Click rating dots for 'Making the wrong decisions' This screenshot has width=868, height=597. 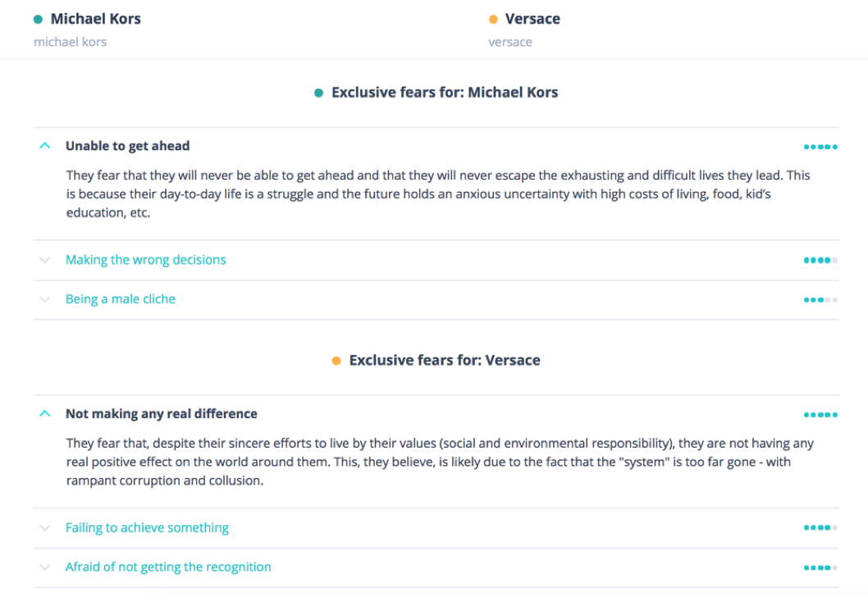(820, 261)
